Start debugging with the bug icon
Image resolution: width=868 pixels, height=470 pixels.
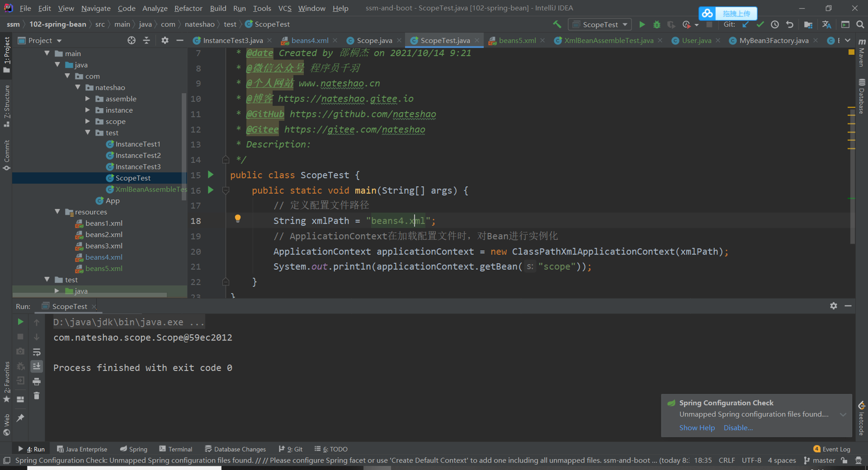(657, 24)
